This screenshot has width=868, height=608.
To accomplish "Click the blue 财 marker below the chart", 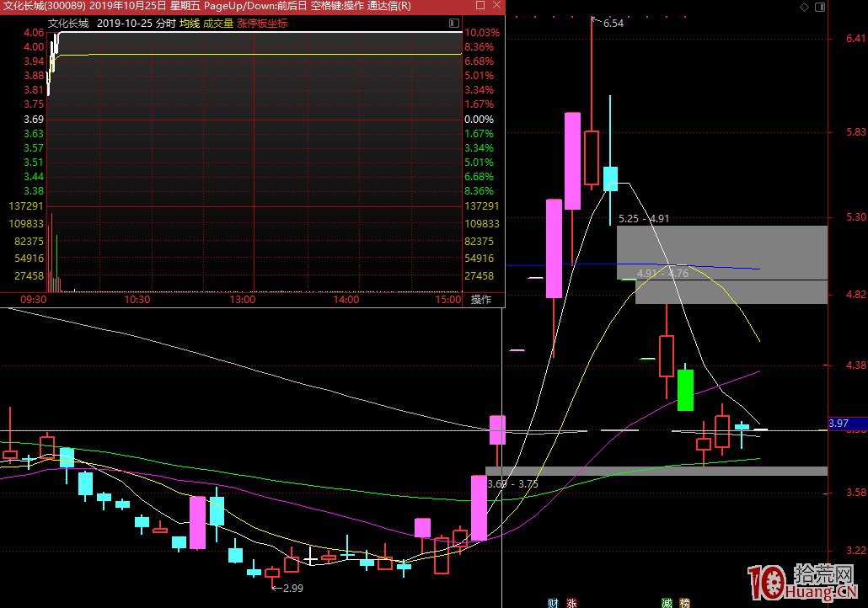I will click(x=553, y=602).
